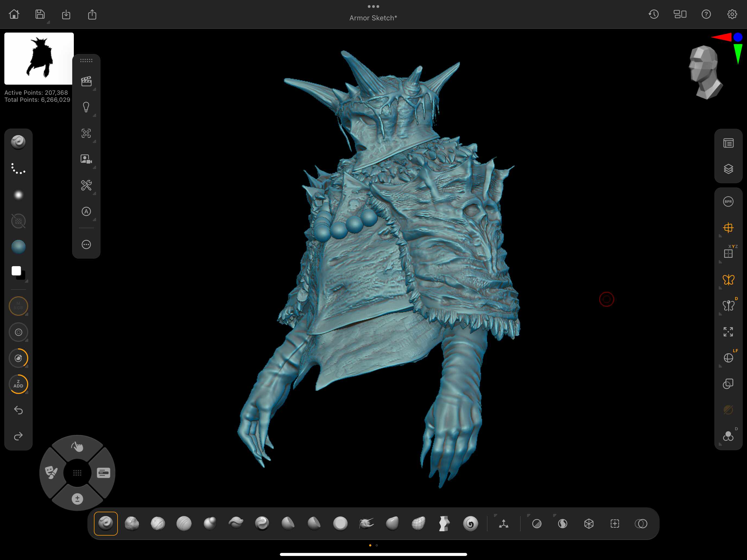Open the subtool layers stack icon

pyautogui.click(x=728, y=169)
